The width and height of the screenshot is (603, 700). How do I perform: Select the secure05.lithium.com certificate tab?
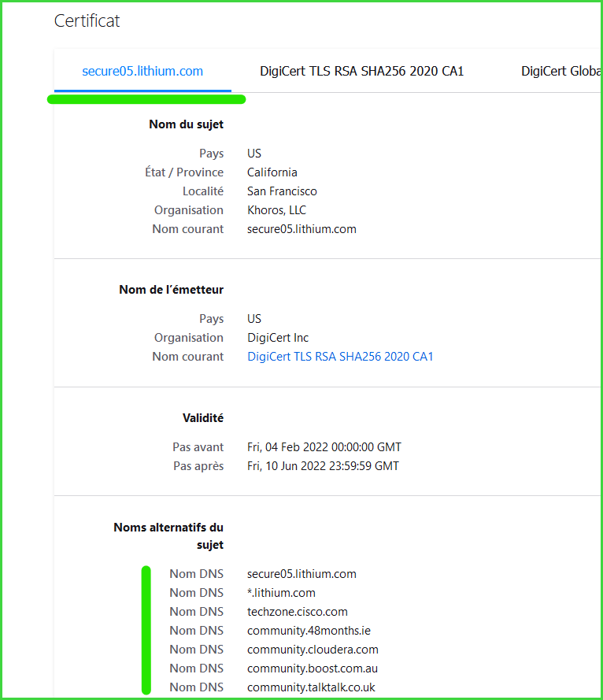pyautogui.click(x=142, y=71)
